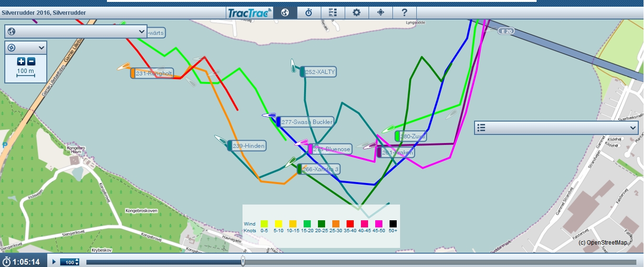Click the playback speed stepper up arrow
This screenshot has height=267, width=644.
(x=76, y=260)
